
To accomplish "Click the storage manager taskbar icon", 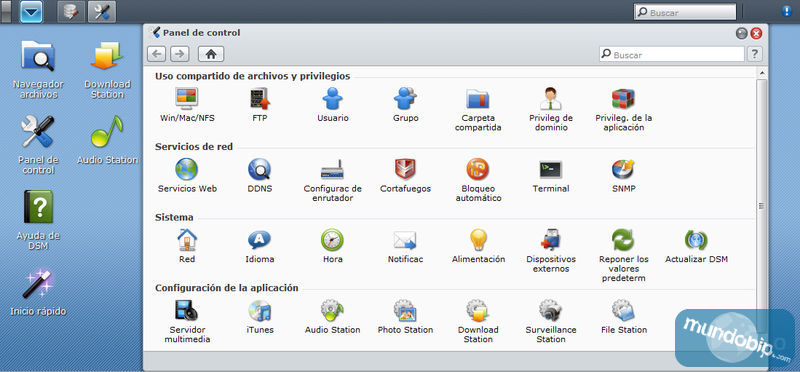I will pyautogui.click(x=71, y=12).
